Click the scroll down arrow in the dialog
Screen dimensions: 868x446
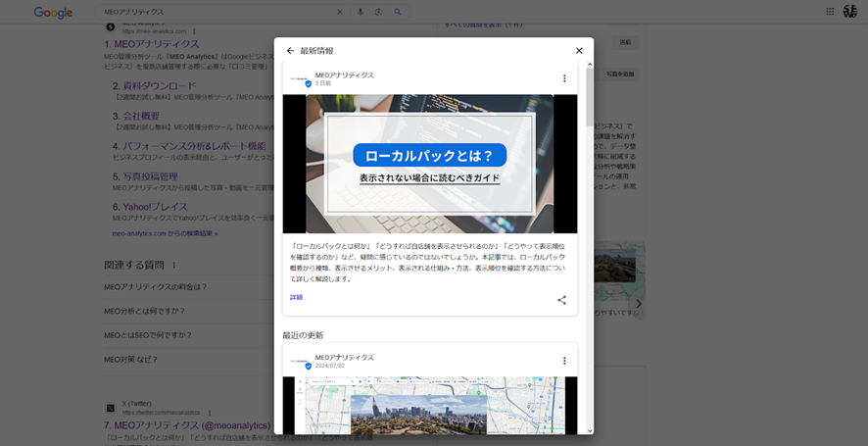pos(590,430)
